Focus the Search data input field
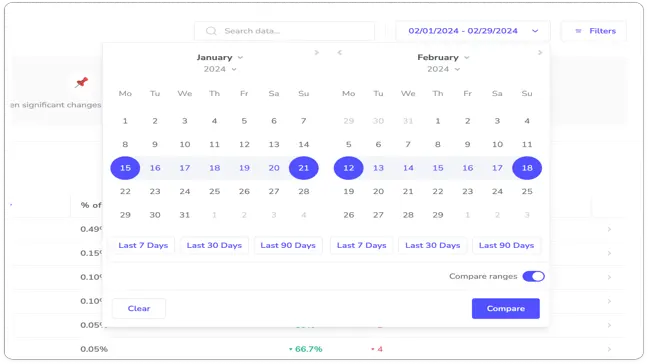Image resolution: width=648 pixels, height=364 pixels. click(284, 31)
